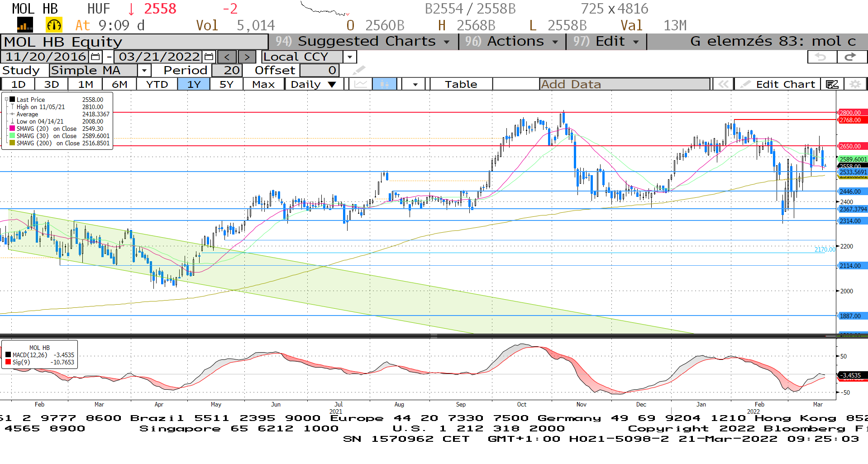Click the Offset input field showing 0

coord(320,71)
